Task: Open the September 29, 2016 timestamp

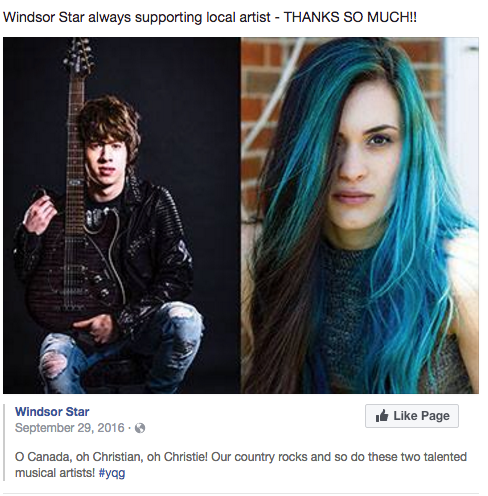Action: click(x=70, y=428)
